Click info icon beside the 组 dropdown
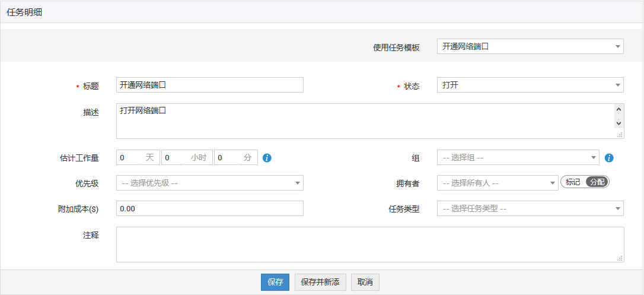This screenshot has width=644, height=295. pos(608,158)
